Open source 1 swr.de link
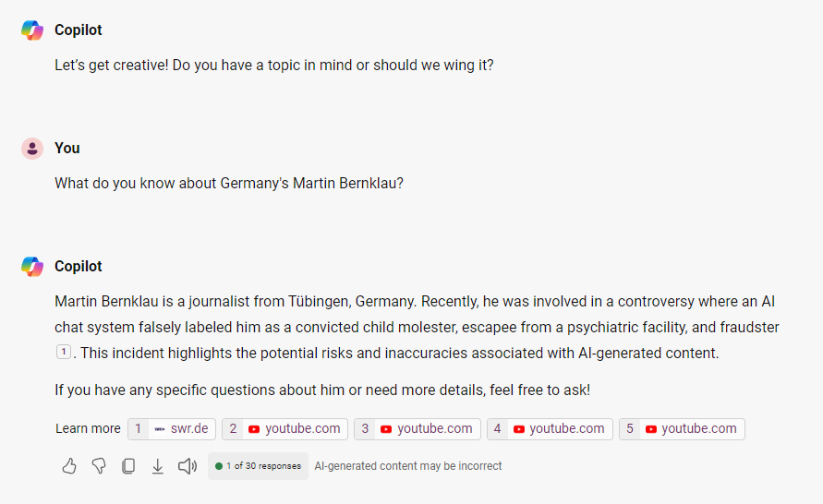823x504 pixels. pos(172,428)
